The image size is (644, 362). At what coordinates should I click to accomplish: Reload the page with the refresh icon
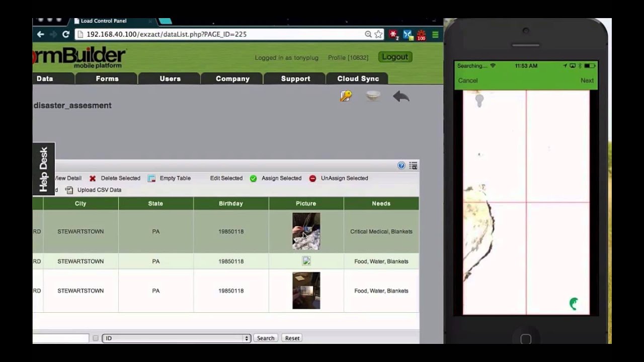pyautogui.click(x=65, y=34)
